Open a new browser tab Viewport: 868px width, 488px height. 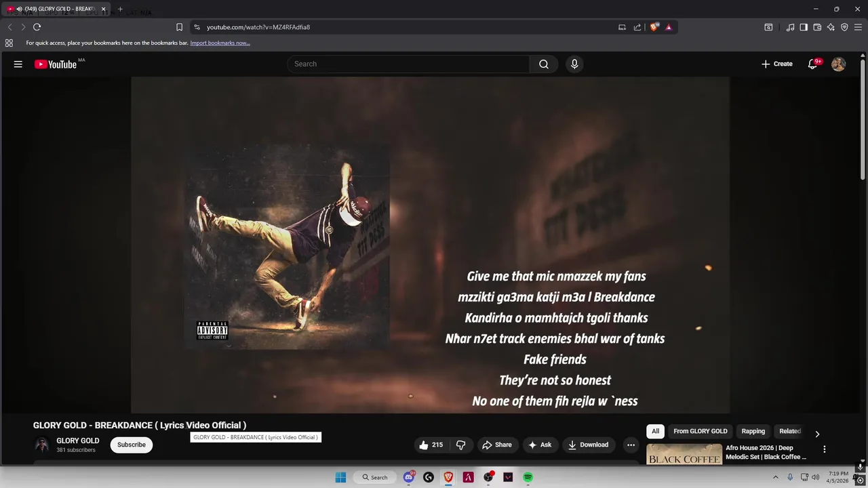coord(120,9)
